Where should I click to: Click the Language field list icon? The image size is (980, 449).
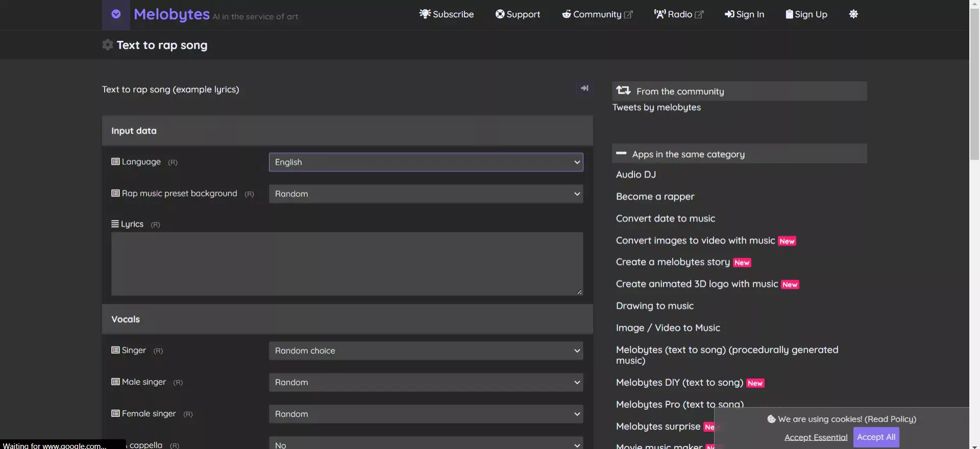tap(115, 162)
